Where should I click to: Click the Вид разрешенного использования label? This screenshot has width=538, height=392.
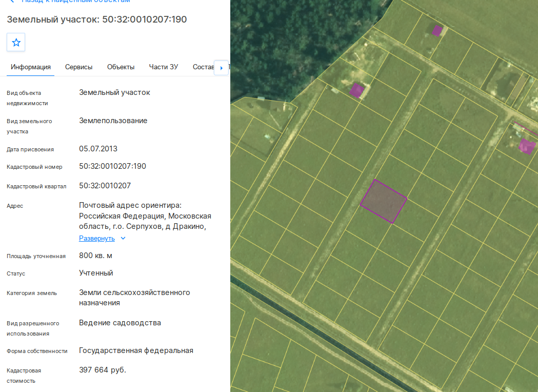[x=33, y=328]
